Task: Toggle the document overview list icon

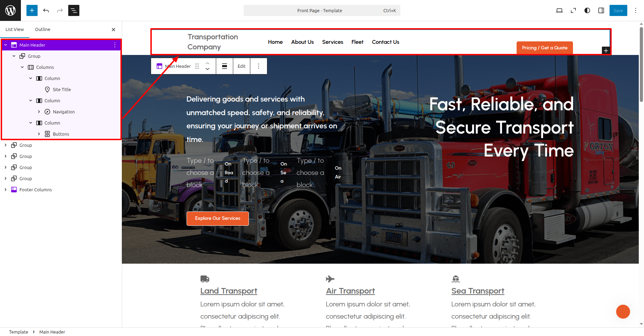Action: click(74, 10)
